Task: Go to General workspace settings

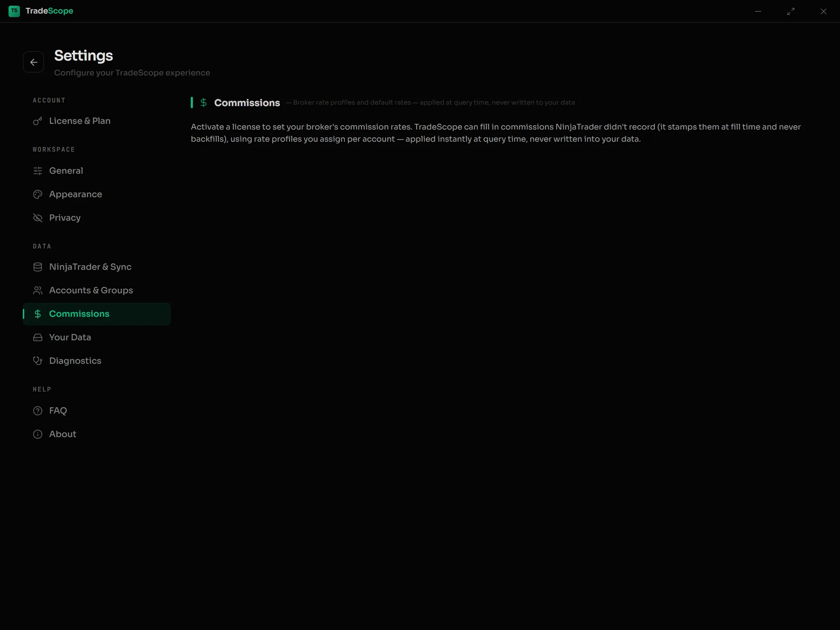Action: pos(97,171)
